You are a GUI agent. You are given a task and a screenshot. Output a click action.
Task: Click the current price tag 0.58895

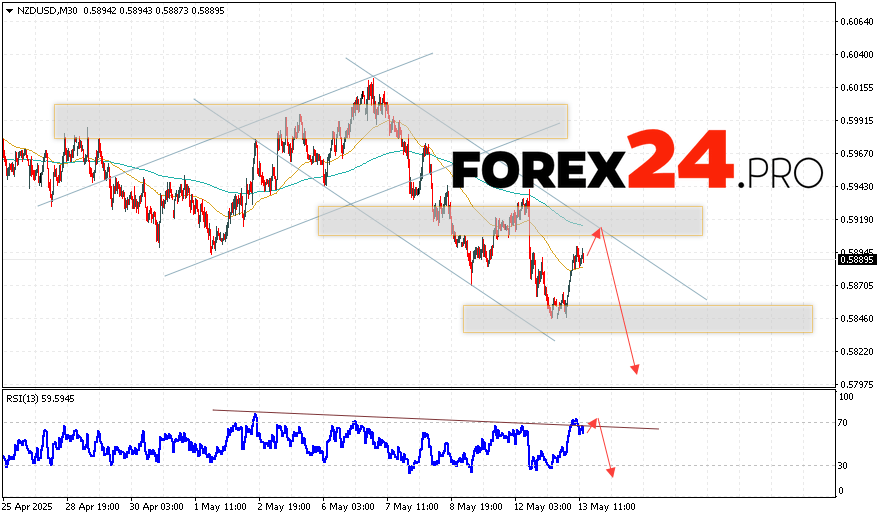click(x=855, y=260)
